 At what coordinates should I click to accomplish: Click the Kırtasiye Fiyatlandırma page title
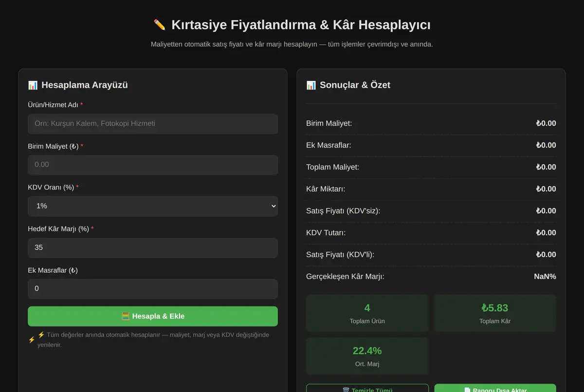pos(301,25)
